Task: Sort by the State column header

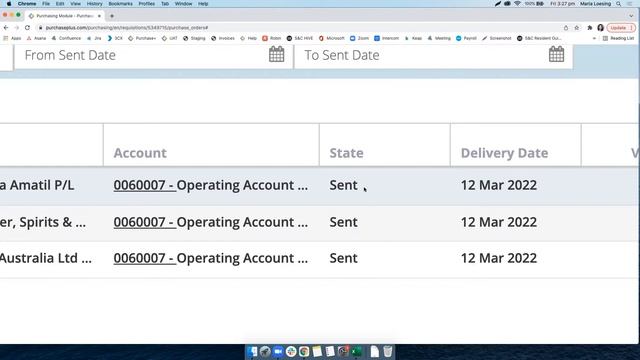Action: [x=347, y=153]
